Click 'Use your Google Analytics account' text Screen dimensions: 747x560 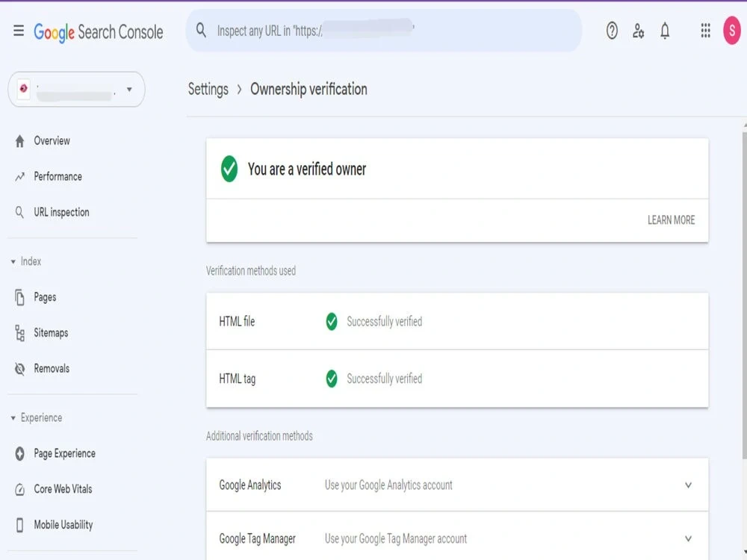pyautogui.click(x=388, y=485)
